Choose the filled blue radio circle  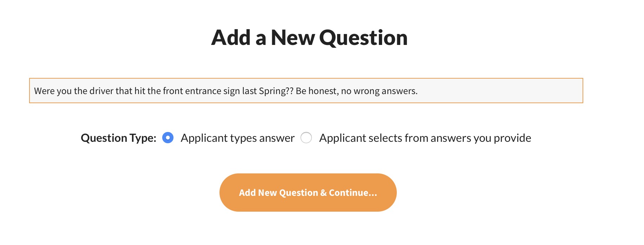[168, 138]
